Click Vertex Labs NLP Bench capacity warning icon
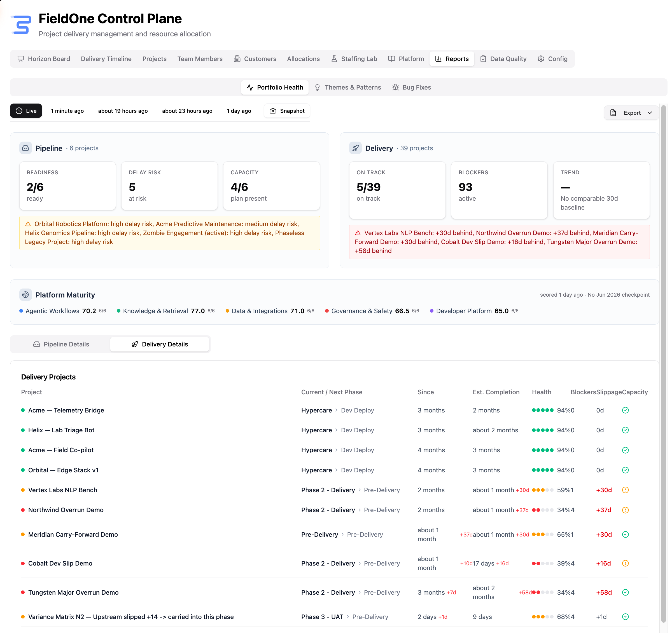Screen dimensions: 672x633 pyautogui.click(x=625, y=490)
